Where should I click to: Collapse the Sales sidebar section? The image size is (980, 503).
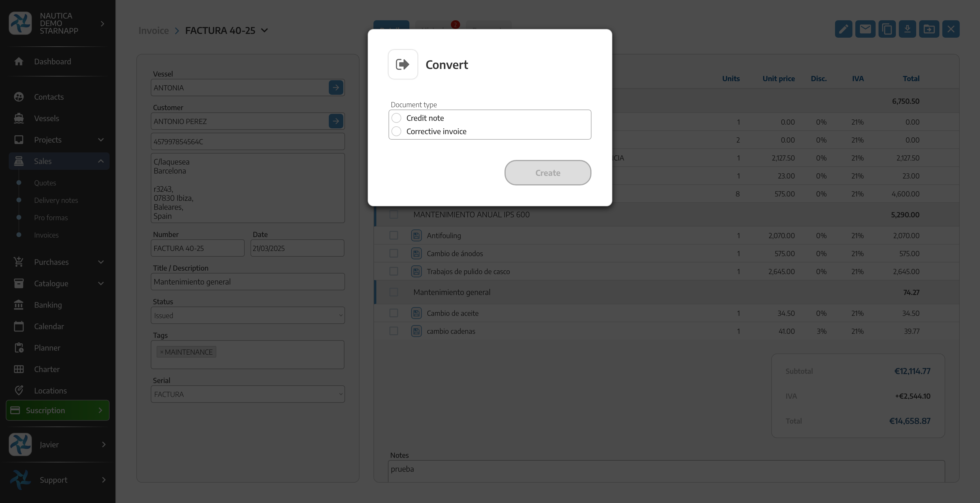pyautogui.click(x=59, y=161)
